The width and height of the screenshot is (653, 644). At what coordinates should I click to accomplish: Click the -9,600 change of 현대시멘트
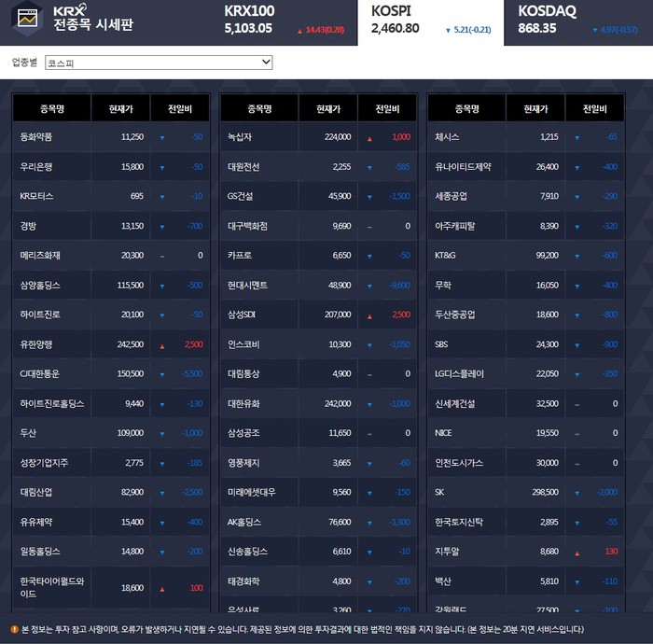400,286
